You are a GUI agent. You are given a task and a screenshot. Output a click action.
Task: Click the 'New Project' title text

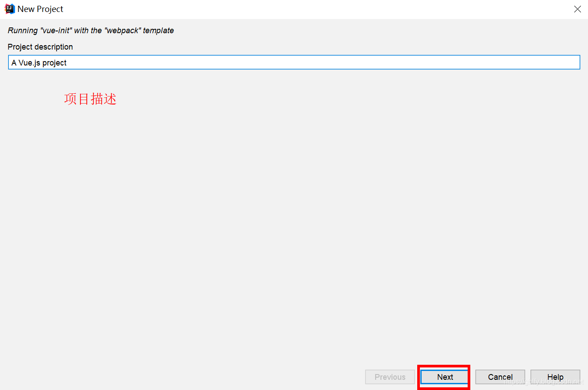[x=40, y=9]
